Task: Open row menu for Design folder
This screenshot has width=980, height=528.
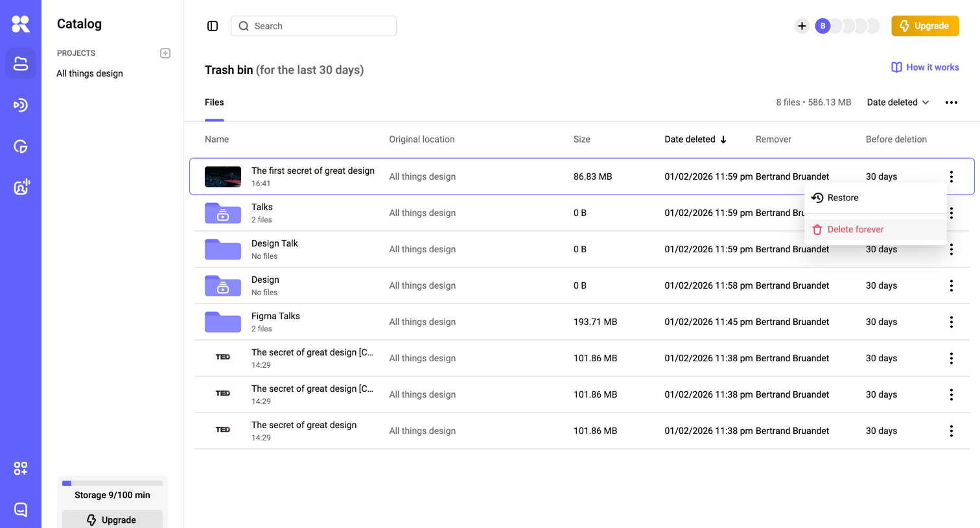Action: (951, 285)
